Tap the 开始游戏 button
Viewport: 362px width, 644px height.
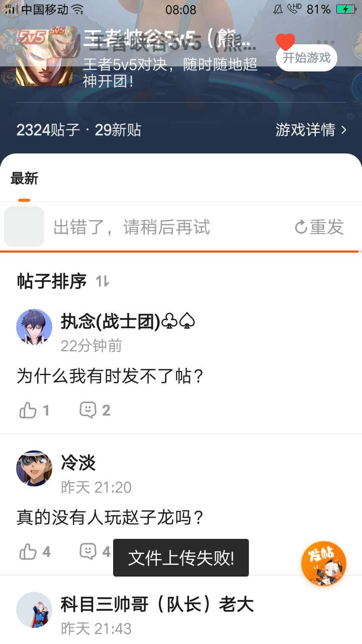306,57
